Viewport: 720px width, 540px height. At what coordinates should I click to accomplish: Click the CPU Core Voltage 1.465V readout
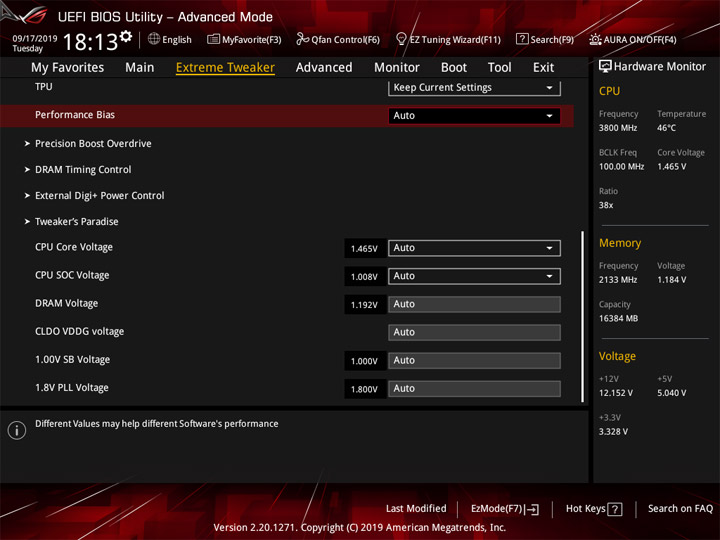click(365, 248)
